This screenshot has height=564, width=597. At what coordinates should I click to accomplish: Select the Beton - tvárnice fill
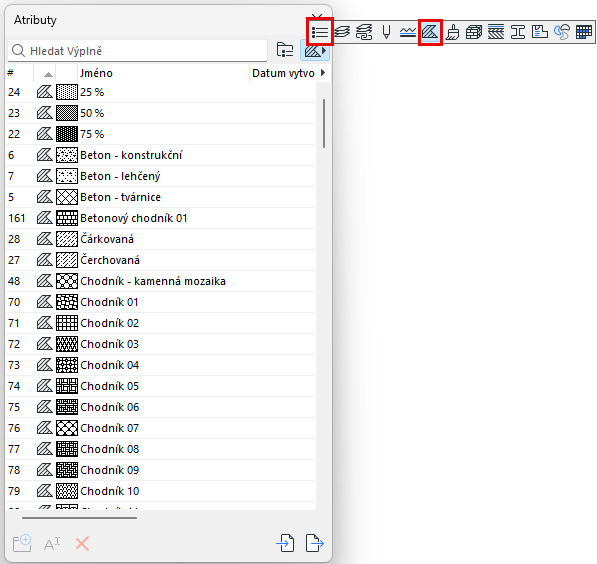(160, 197)
